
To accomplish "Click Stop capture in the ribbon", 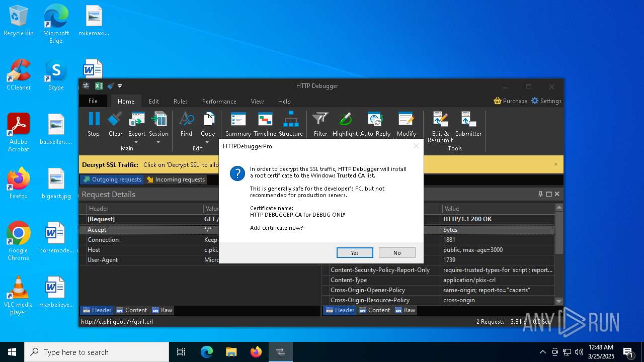I will (x=94, y=124).
